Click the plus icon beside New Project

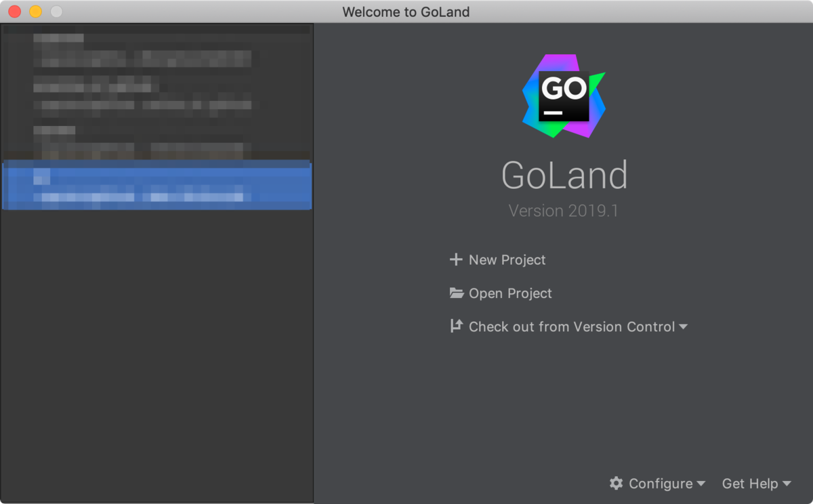tap(456, 259)
